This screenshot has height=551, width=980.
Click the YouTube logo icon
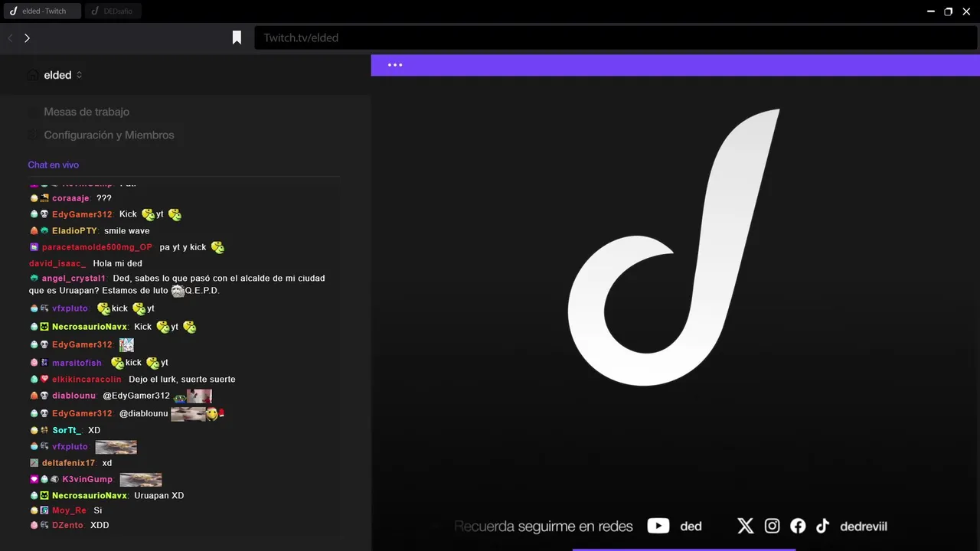point(658,526)
